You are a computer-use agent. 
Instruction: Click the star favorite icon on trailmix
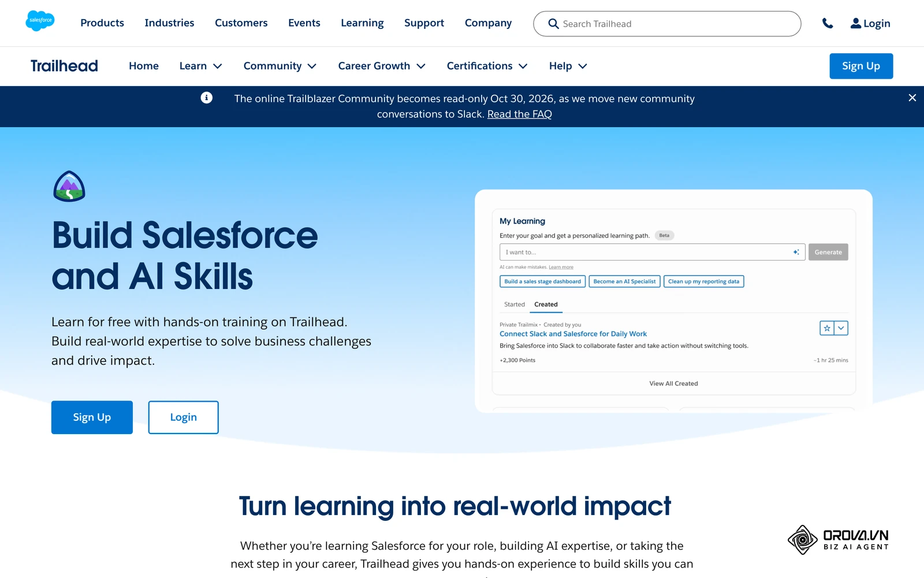[827, 328]
